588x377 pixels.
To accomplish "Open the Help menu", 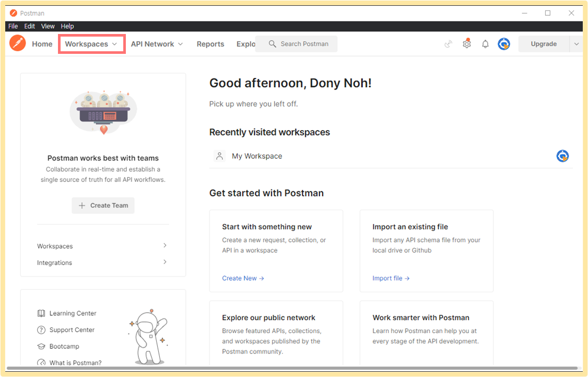I will pyautogui.click(x=67, y=26).
